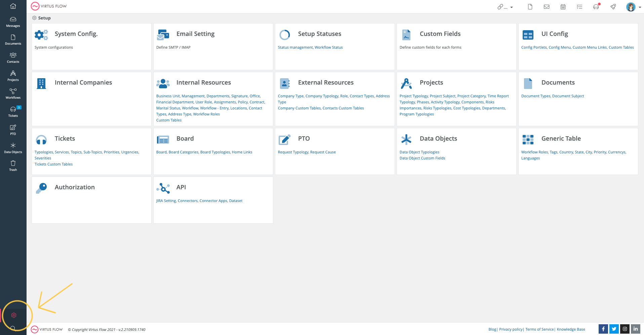Open the Contacts section via its sidebar icon
This screenshot has height=335, width=644.
pos(13,57)
